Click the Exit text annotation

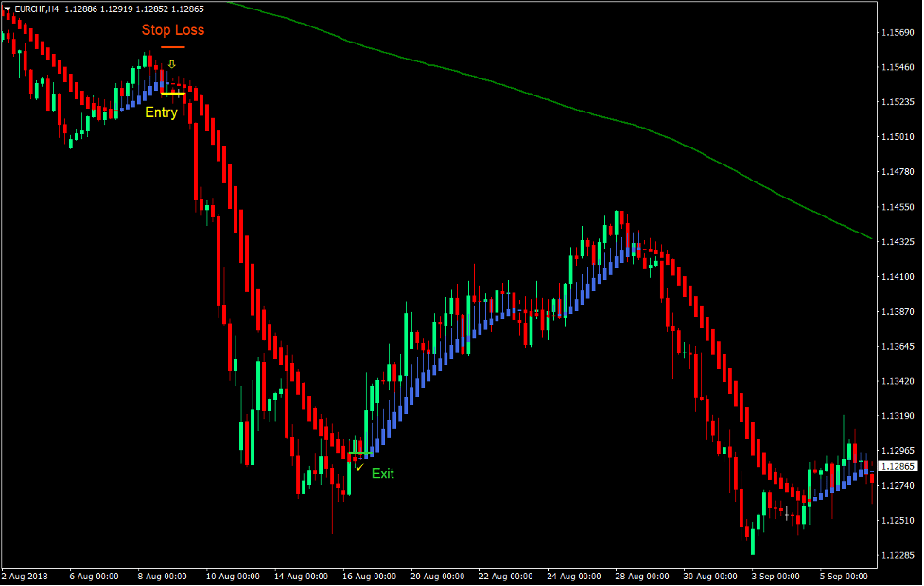pyautogui.click(x=383, y=474)
